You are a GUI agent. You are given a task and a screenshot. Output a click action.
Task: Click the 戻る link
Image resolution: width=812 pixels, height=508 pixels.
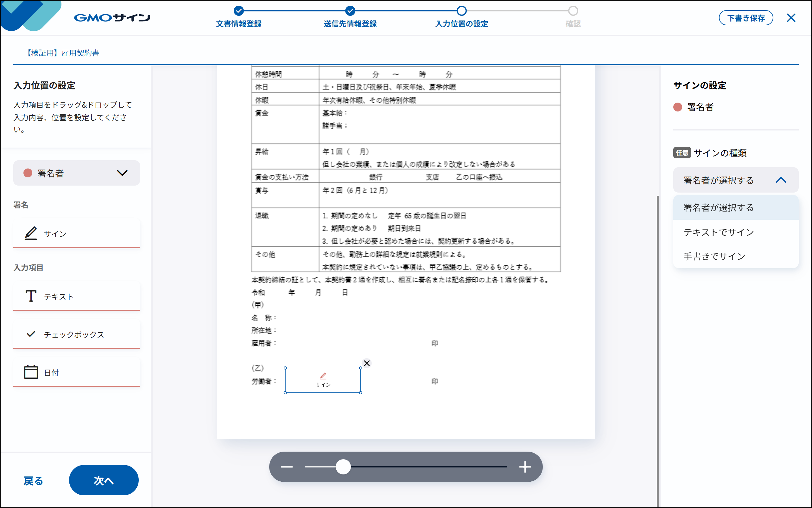33,480
